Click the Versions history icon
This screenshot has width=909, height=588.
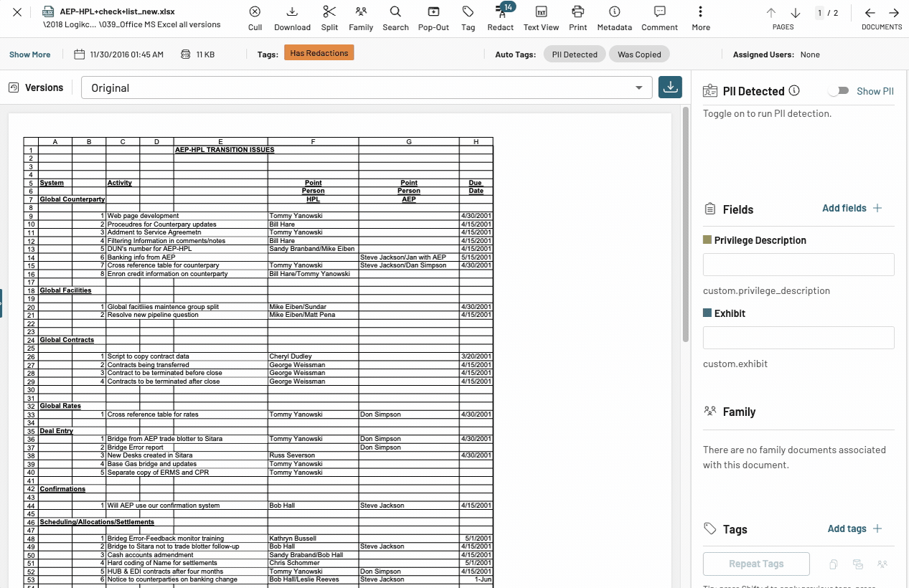pos(14,87)
